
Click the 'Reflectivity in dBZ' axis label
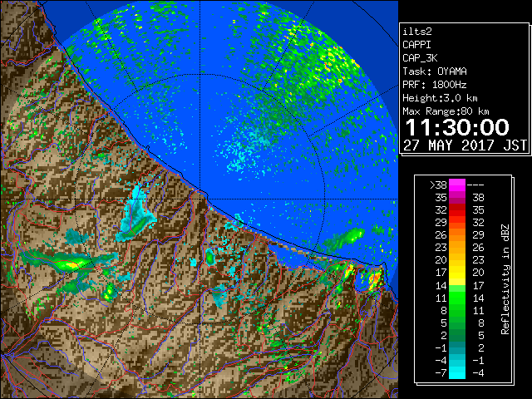505,279
